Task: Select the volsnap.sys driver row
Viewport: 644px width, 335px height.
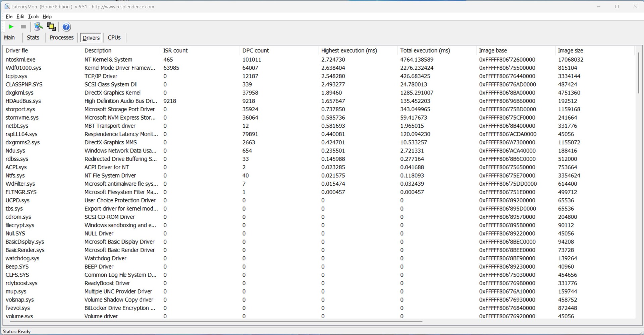Action: [319, 300]
